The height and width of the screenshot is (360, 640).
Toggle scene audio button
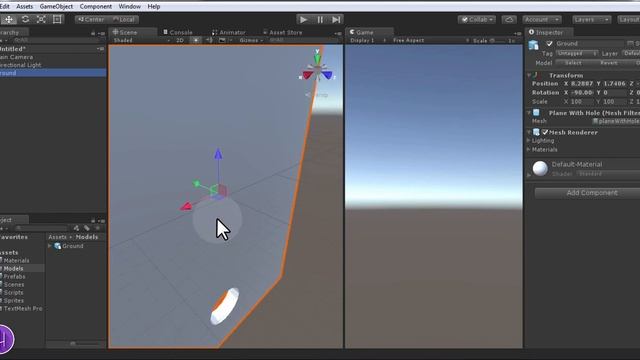click(x=209, y=40)
